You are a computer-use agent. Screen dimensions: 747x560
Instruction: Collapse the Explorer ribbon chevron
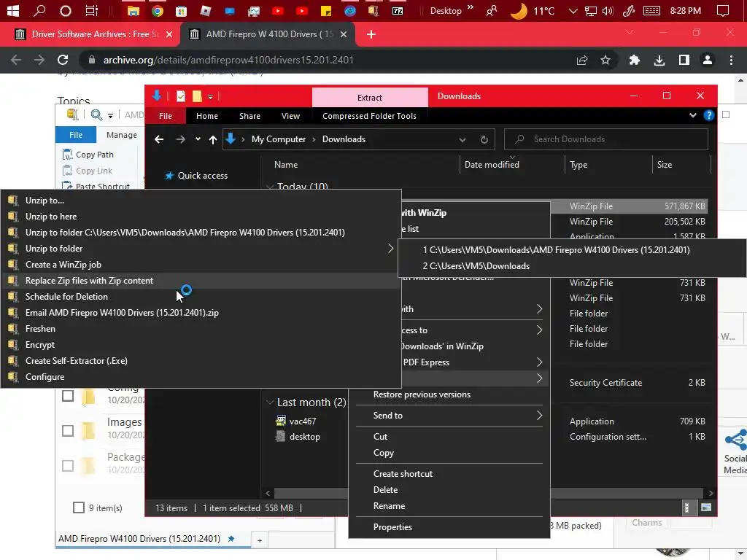click(693, 115)
